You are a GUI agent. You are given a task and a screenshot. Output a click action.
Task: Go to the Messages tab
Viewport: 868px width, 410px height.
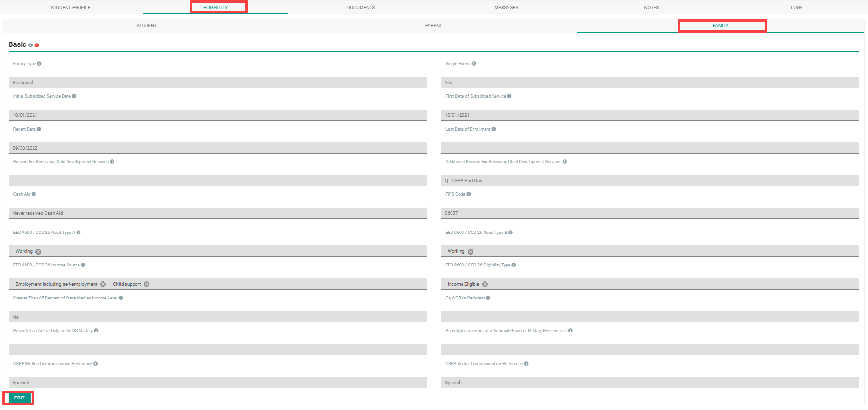click(x=506, y=7)
